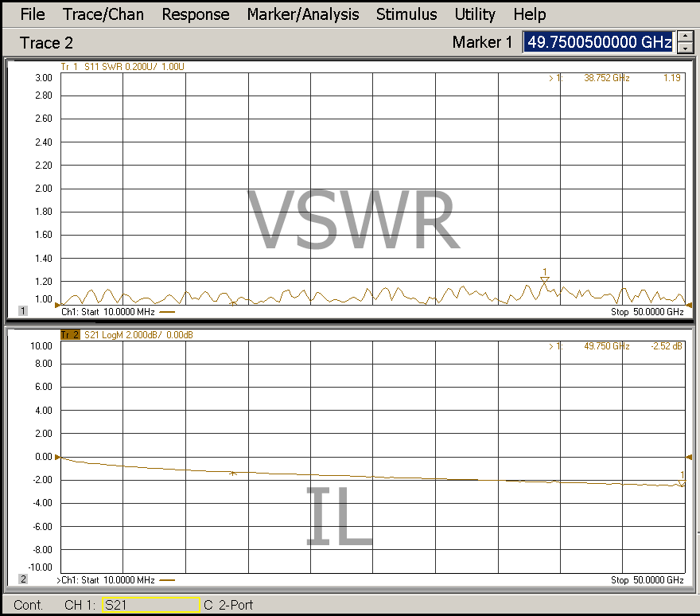
Task: Open the Marker/Analysis menu
Action: pos(302,14)
